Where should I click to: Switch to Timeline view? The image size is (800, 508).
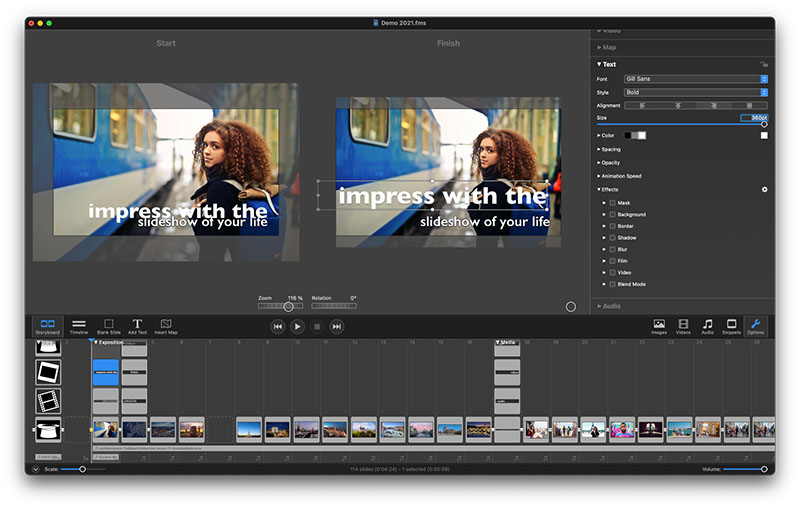(x=79, y=326)
